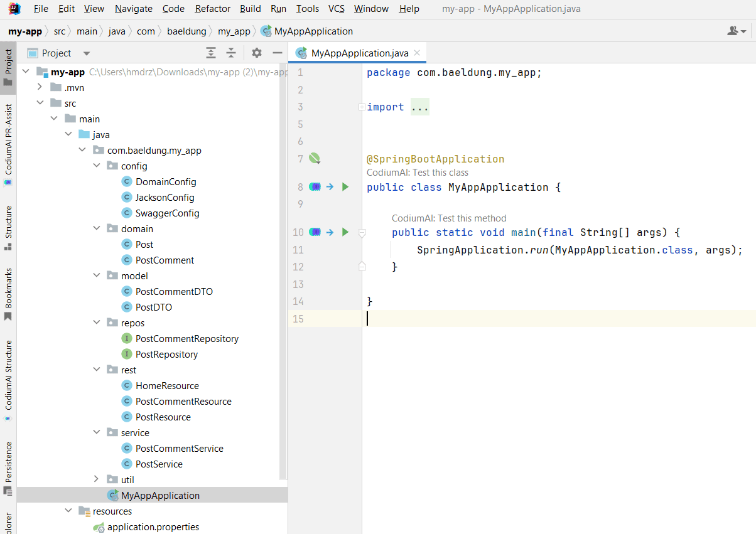Expand the util package folder
Viewport: 756px width, 534px height.
(x=96, y=479)
